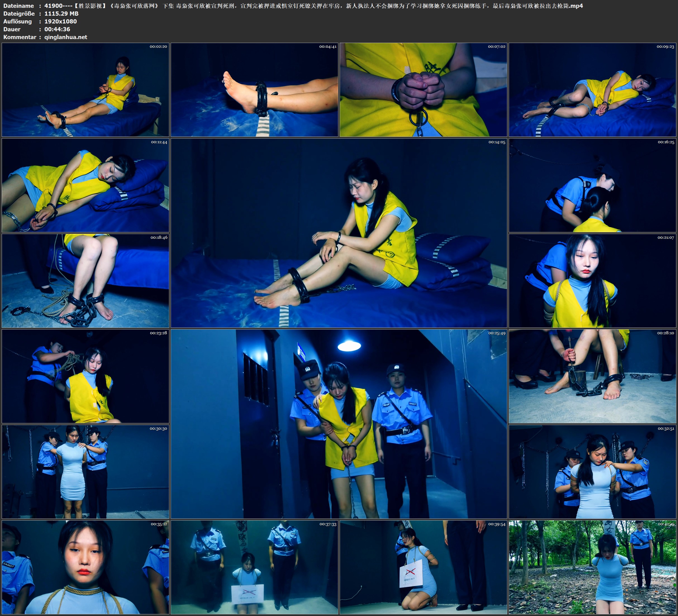Screen dimensions: 678x616
Task: Click the thumbnail marked 00:28:10
Action: pos(592,376)
